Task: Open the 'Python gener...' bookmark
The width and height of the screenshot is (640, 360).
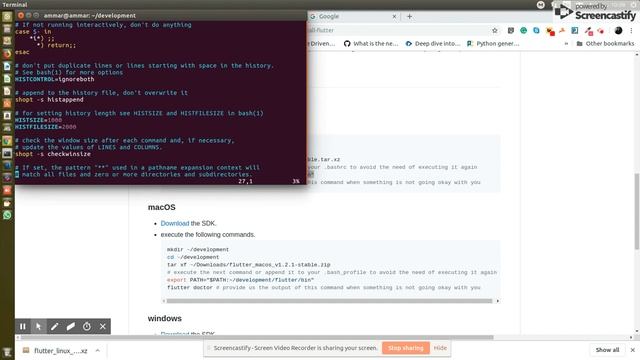Action: click(x=493, y=43)
